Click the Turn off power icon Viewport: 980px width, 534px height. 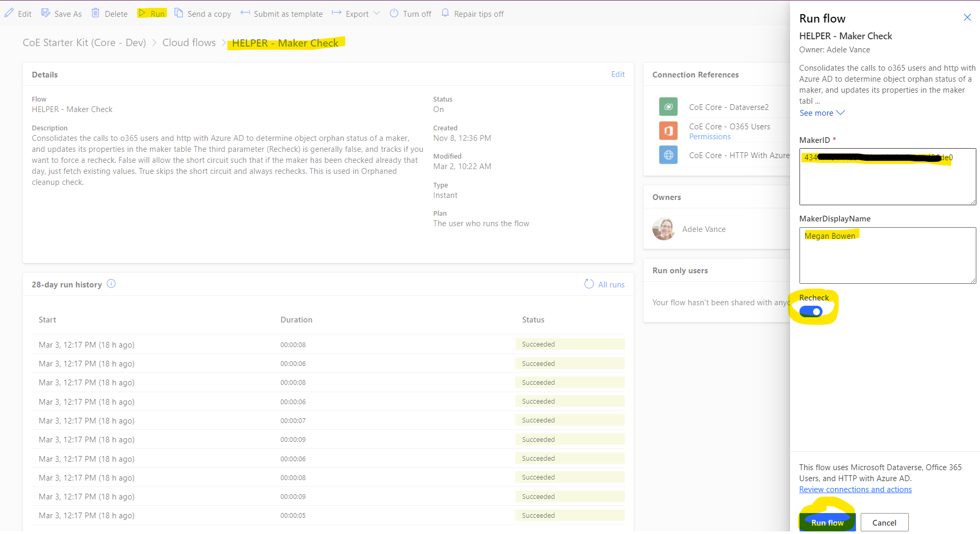point(393,13)
